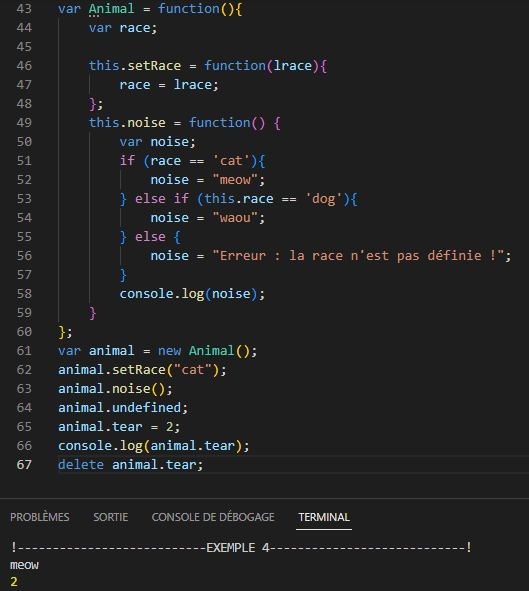Select the TERMINAL tab
The image size is (529, 591).
coord(324,517)
